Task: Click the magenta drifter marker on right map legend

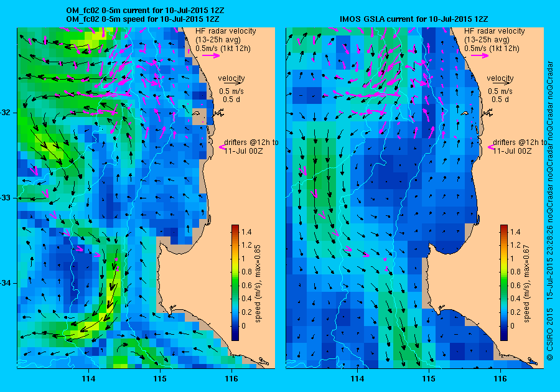Action: [x=490, y=147]
